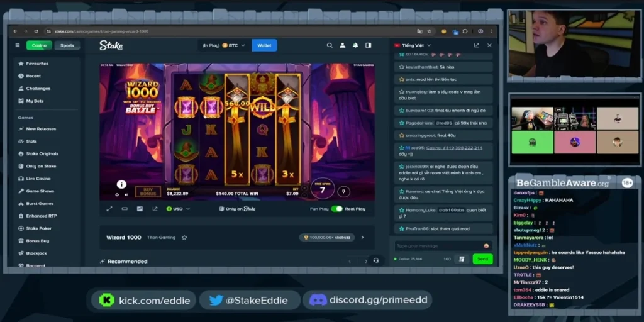Select Live Casino in the sidebar
644x322 pixels.
(x=38, y=179)
